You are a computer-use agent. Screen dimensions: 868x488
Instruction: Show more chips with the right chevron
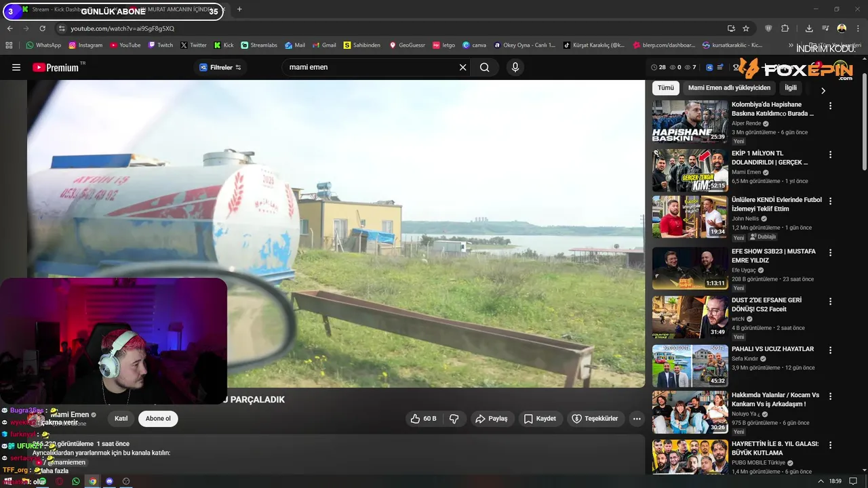tap(823, 90)
